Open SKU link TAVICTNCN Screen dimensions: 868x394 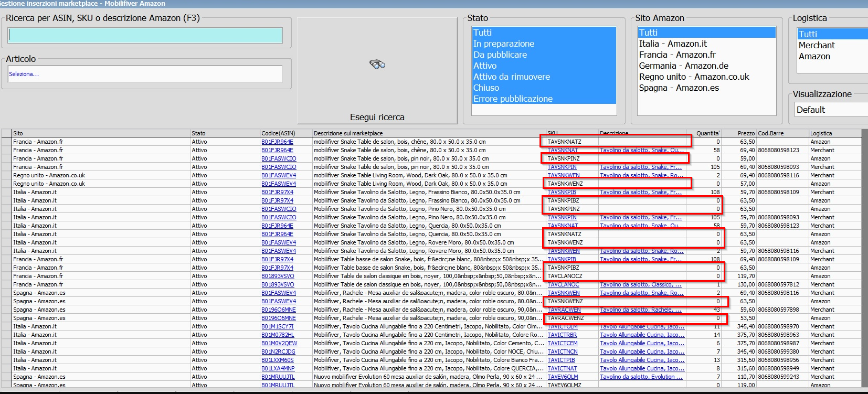(563, 352)
